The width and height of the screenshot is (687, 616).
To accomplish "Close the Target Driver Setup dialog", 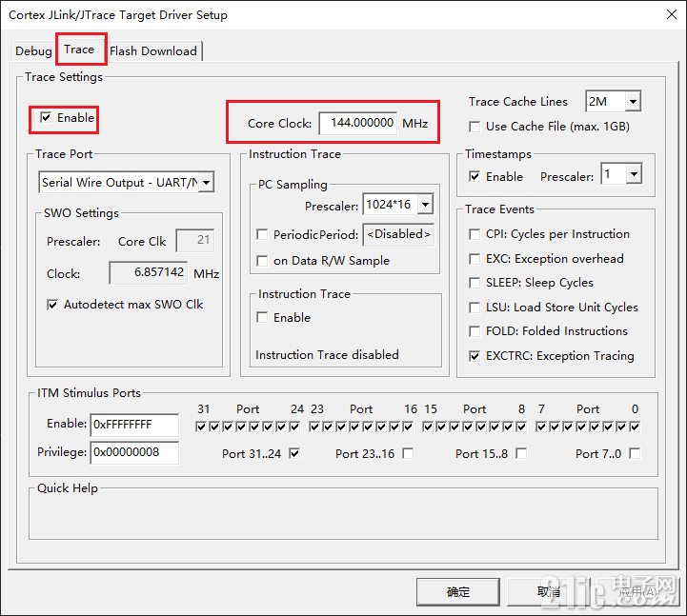I will click(x=671, y=14).
